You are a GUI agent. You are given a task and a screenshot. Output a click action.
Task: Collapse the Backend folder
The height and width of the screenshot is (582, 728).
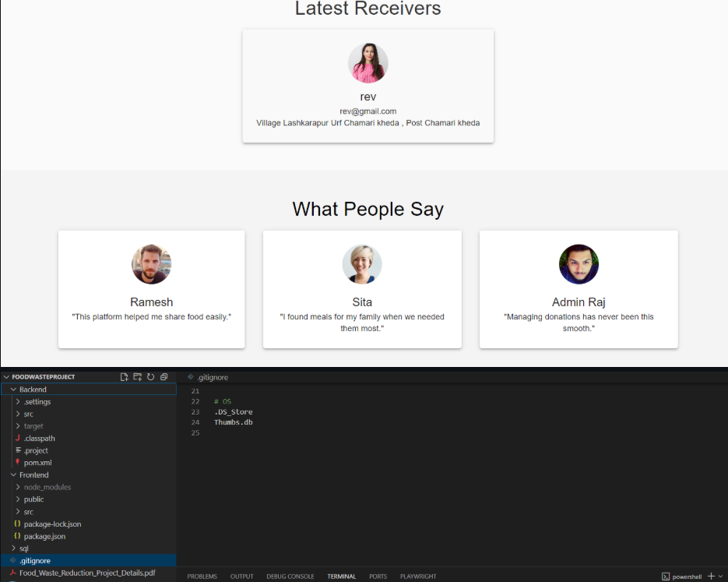tap(33, 390)
